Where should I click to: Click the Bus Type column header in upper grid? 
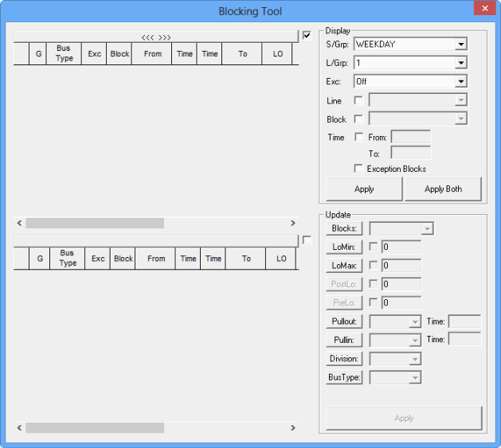pos(64,53)
